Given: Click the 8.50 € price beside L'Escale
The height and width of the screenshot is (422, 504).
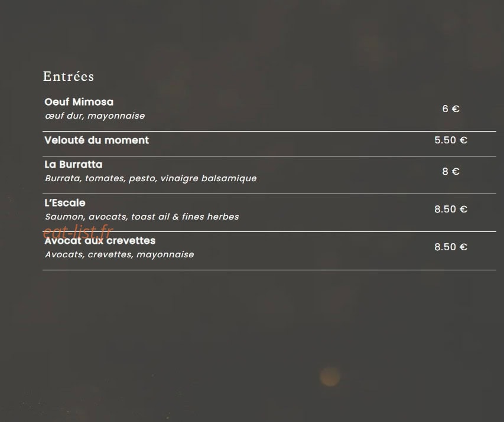Looking at the screenshot, I should coord(451,209).
